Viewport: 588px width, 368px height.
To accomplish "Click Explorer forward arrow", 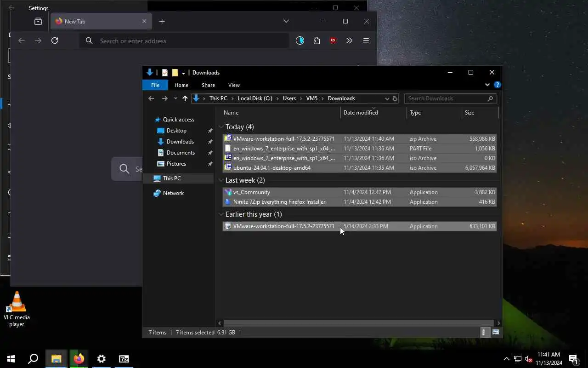I will [x=164, y=98].
